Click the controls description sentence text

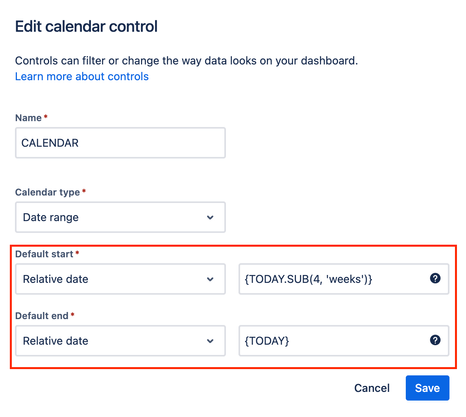[x=186, y=61]
